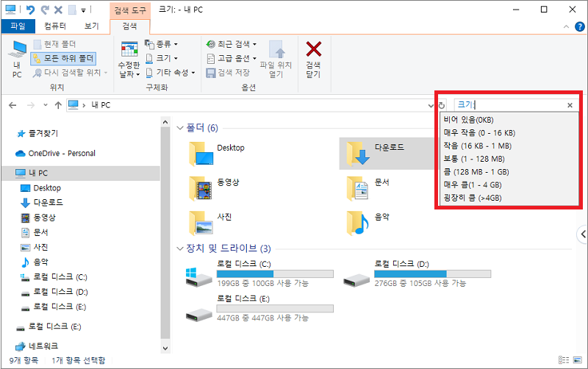588x369 pixels.
Task: Select 동영상 in navigation tree
Action: coord(38,218)
